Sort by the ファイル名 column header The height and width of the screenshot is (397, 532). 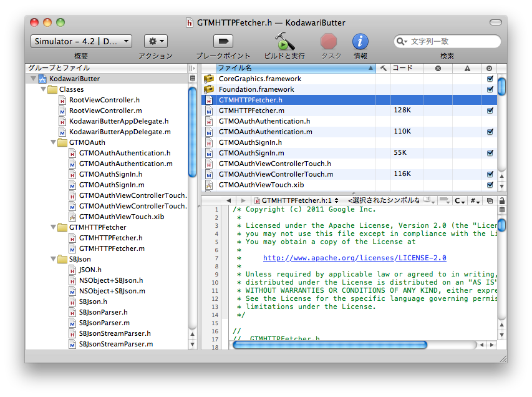click(x=293, y=68)
